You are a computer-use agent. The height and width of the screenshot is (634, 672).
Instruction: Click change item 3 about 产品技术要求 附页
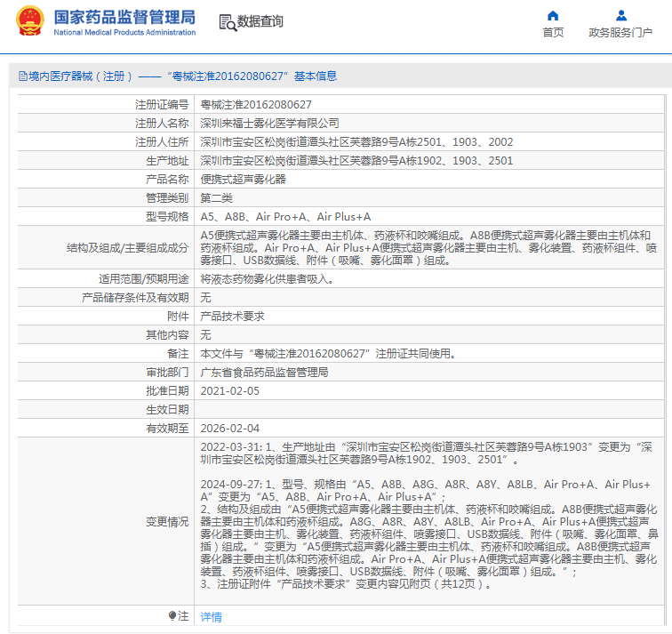click(346, 584)
